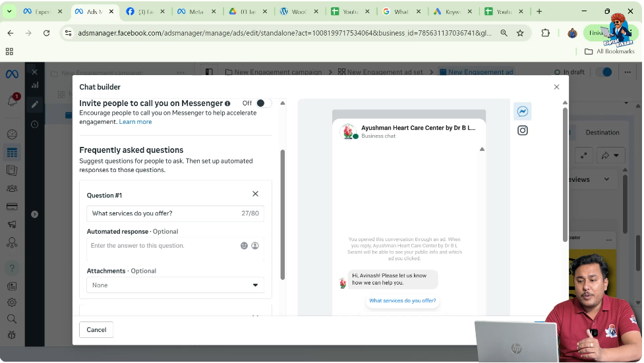644x363 pixels.
Task: Open the All Bookmarks folder
Action: pos(610,51)
